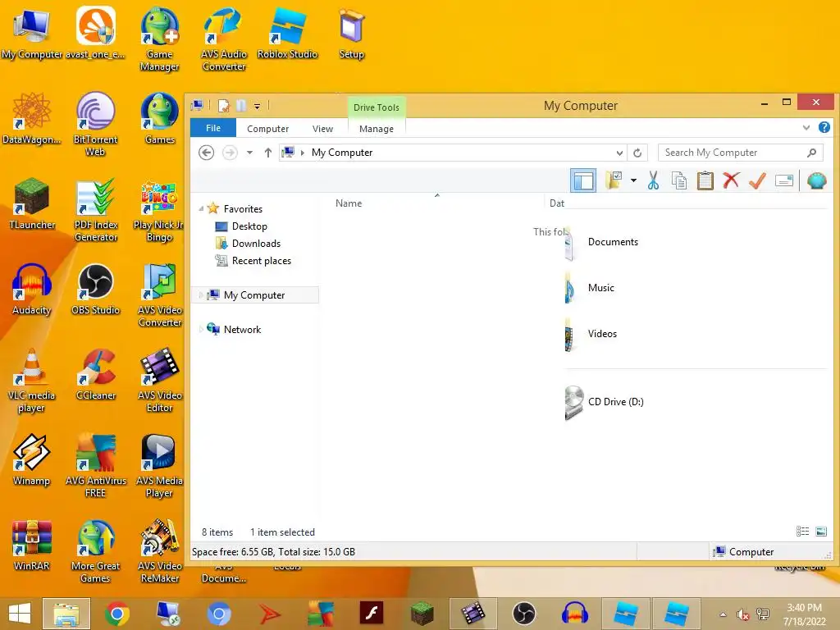
Task: Launch Google Chrome from taskbar
Action: (116, 614)
